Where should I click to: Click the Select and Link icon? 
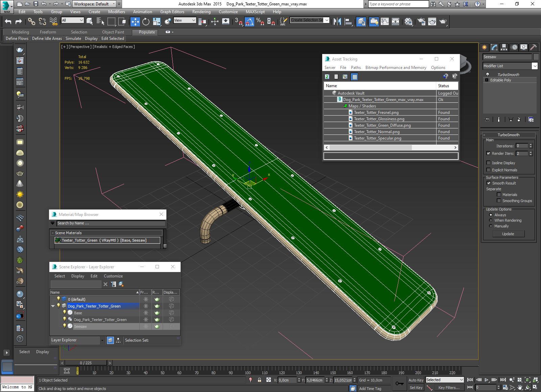coord(31,22)
